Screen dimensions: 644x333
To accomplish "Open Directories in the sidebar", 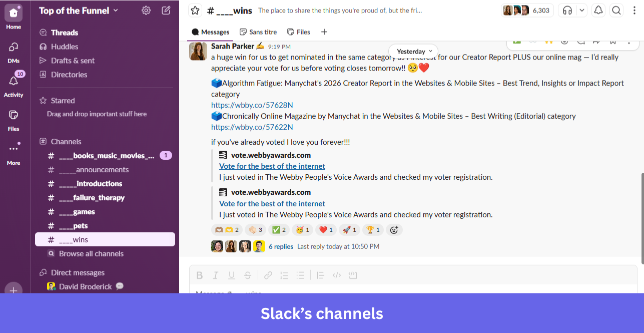I will [x=69, y=75].
